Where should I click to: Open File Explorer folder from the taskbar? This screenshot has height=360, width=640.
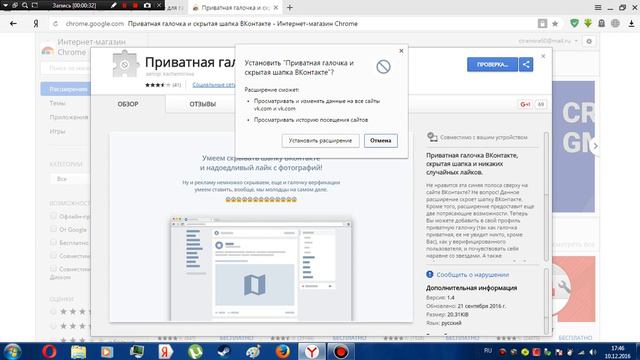(78, 351)
